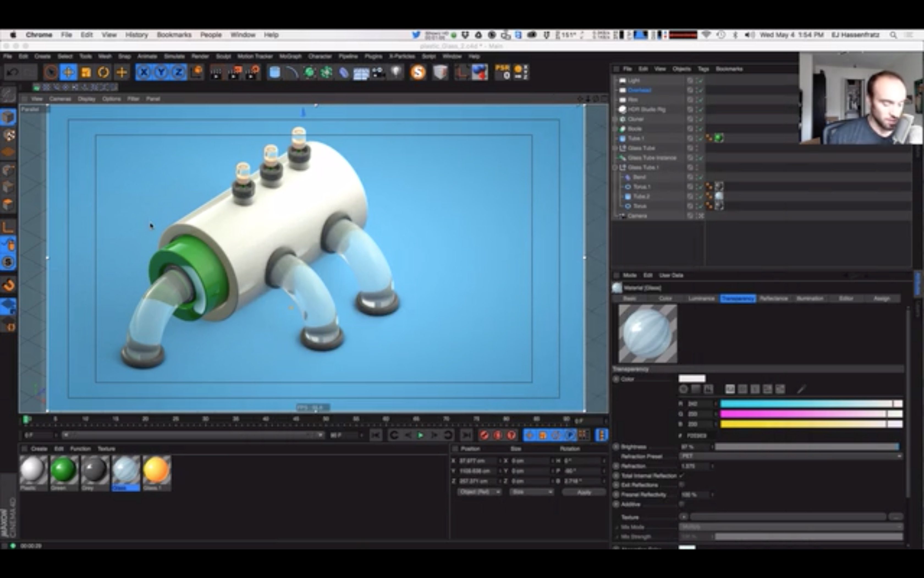Open the Size mode dropdown in coordinates
924x578 pixels.
532,492
